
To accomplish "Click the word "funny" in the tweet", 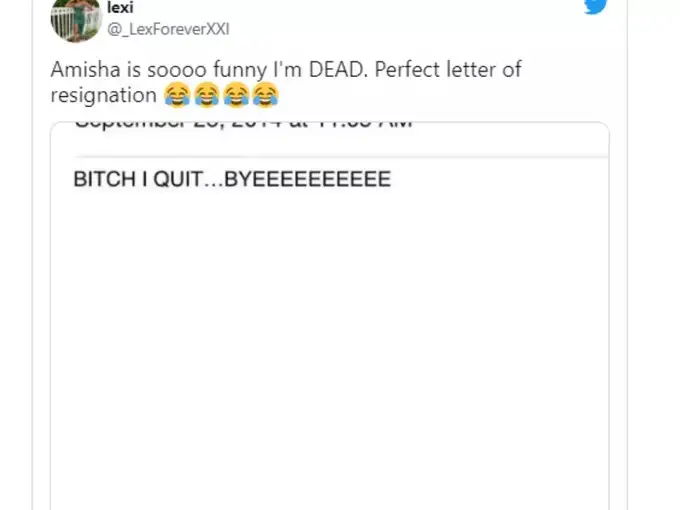I will 240,70.
